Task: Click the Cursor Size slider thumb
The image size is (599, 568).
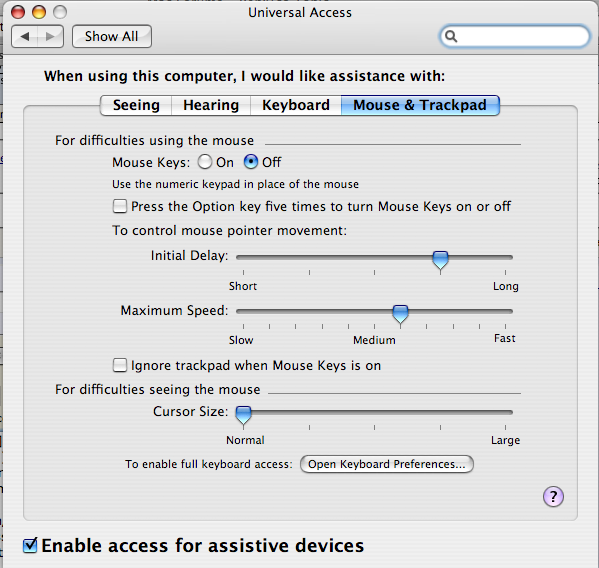Action: click(x=243, y=416)
